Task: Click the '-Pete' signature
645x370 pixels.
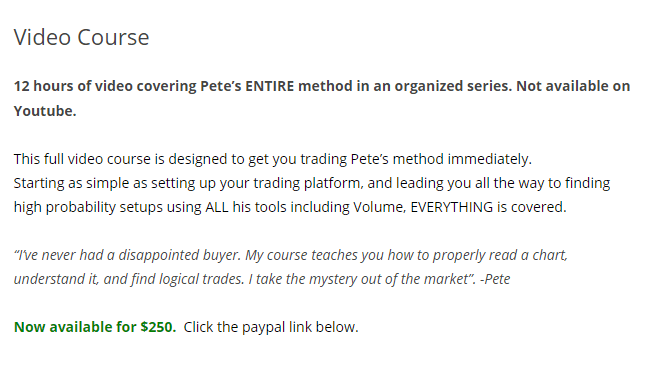Action: [x=495, y=279]
